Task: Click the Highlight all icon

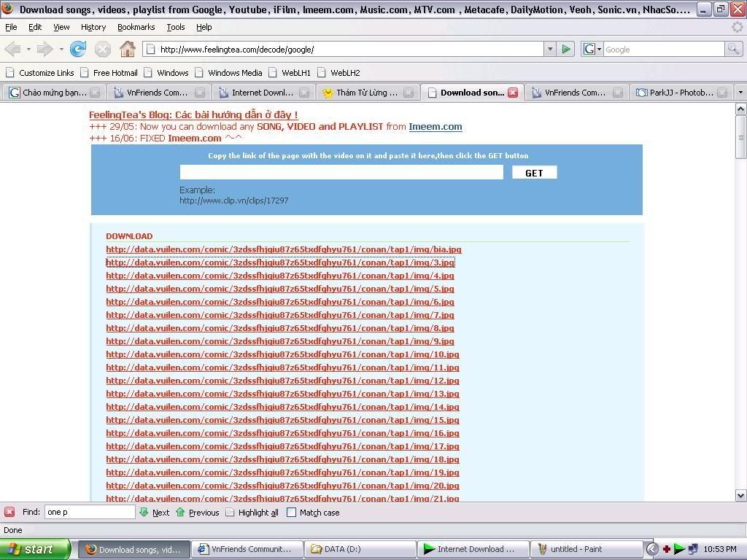Action: (230, 513)
